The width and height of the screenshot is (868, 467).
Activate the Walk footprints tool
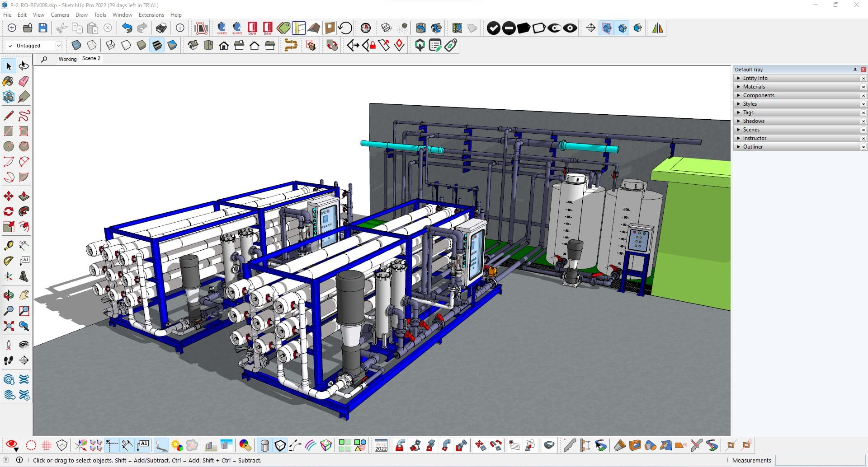pos(9,360)
